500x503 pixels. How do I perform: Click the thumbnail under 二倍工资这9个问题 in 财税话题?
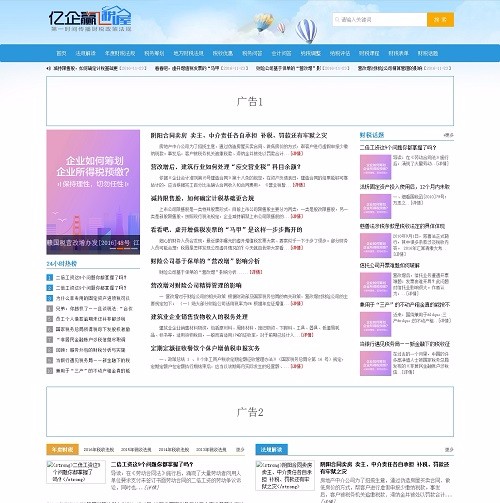pyautogui.click(x=375, y=167)
